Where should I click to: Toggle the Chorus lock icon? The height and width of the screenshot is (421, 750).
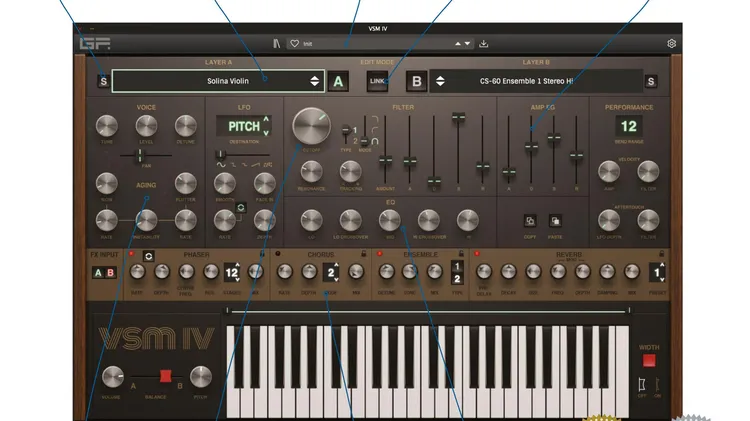[x=364, y=254]
